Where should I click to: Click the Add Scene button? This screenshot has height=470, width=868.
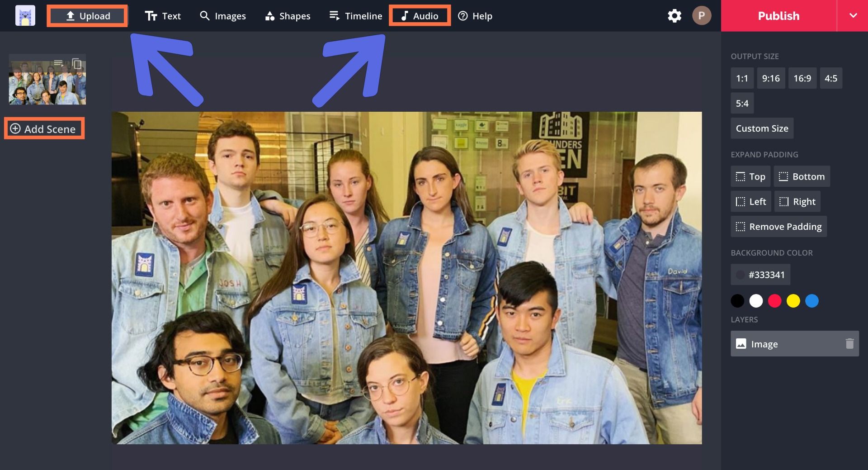click(44, 129)
